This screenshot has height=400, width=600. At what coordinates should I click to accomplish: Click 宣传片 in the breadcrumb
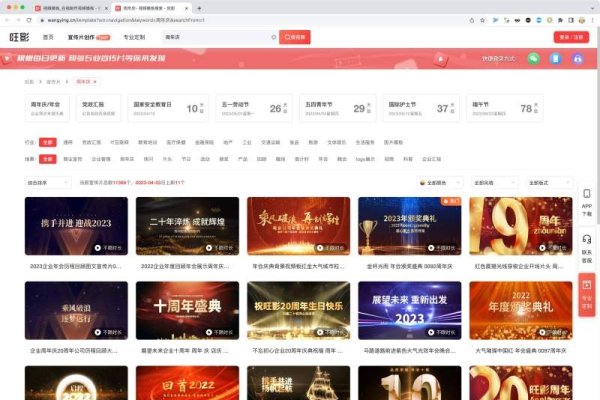(x=54, y=82)
